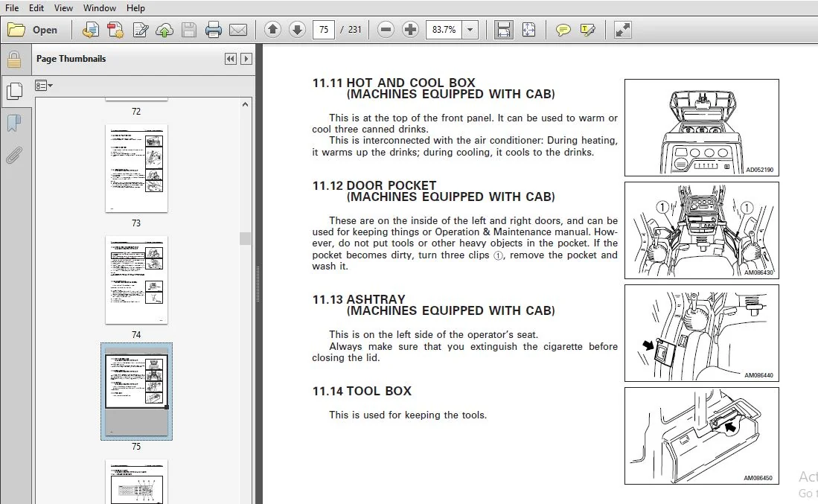Click the Open text button
This screenshot has width=818, height=504.
(45, 31)
